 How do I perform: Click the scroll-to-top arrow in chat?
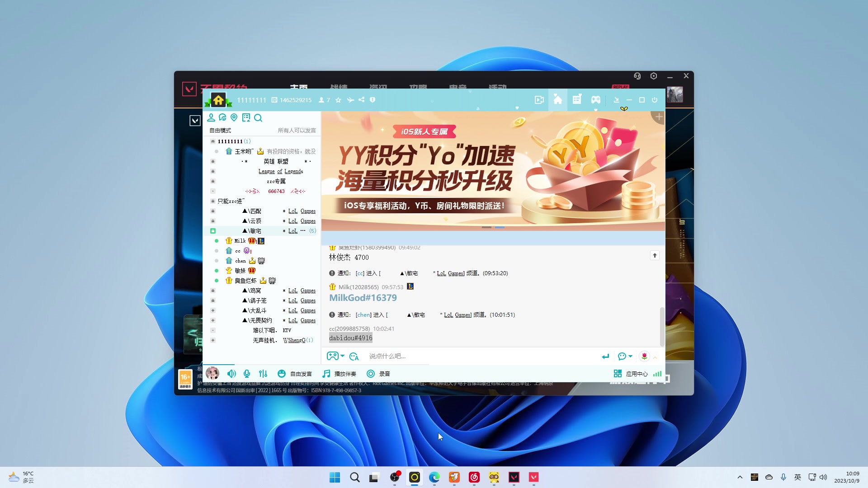coord(655,255)
